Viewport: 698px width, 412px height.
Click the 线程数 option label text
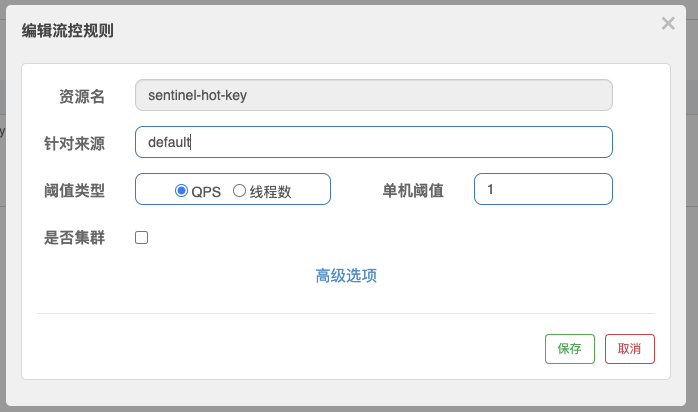point(270,192)
